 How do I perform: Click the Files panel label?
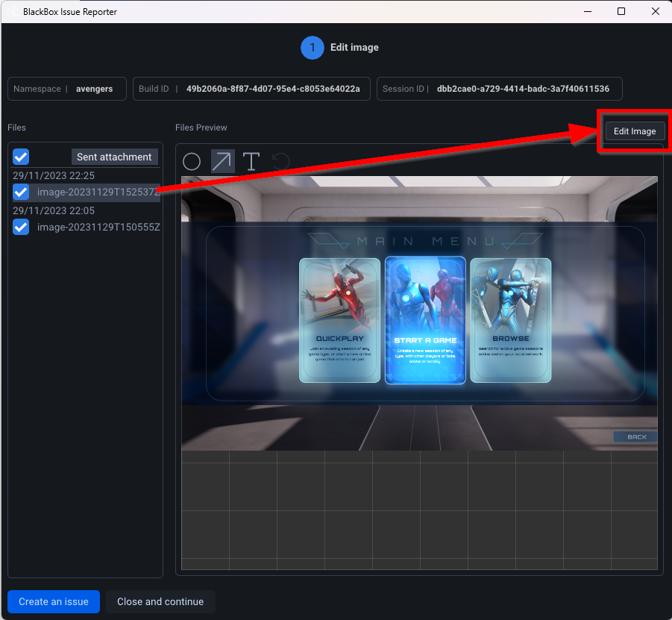point(16,128)
